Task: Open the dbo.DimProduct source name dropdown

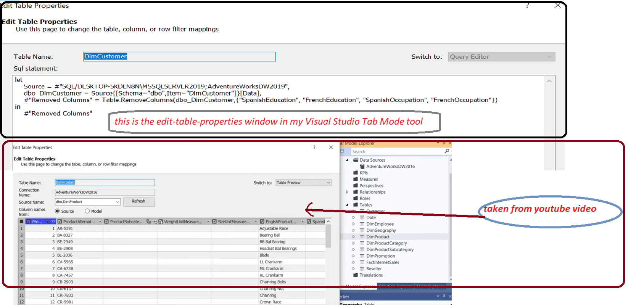Action: click(x=118, y=202)
